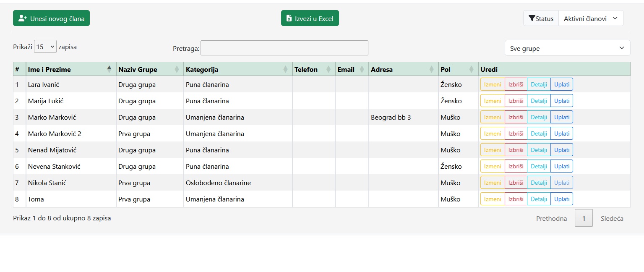The width and height of the screenshot is (644, 272).
Task: Click the Prethodna pagination link
Action: click(551, 218)
